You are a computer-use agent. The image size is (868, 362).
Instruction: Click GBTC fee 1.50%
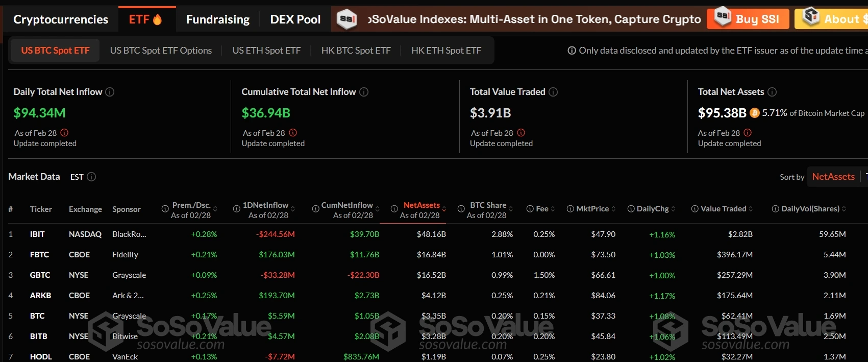point(544,275)
